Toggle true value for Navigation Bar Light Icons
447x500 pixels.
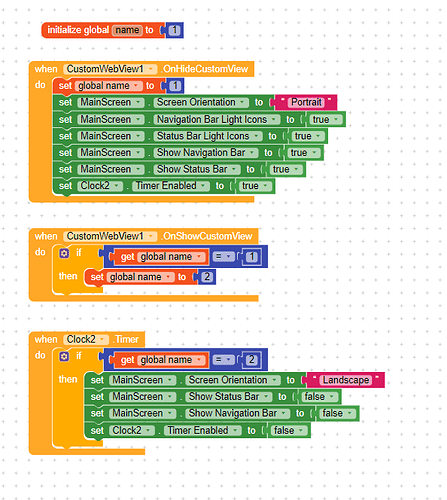click(x=325, y=119)
